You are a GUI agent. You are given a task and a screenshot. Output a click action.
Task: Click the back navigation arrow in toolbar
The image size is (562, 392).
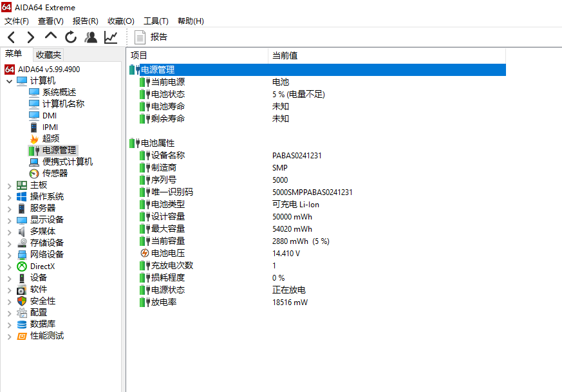point(12,37)
